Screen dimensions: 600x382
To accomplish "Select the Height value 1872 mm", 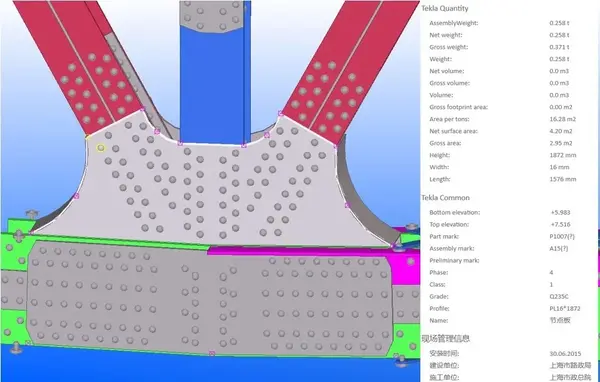I will (x=562, y=155).
